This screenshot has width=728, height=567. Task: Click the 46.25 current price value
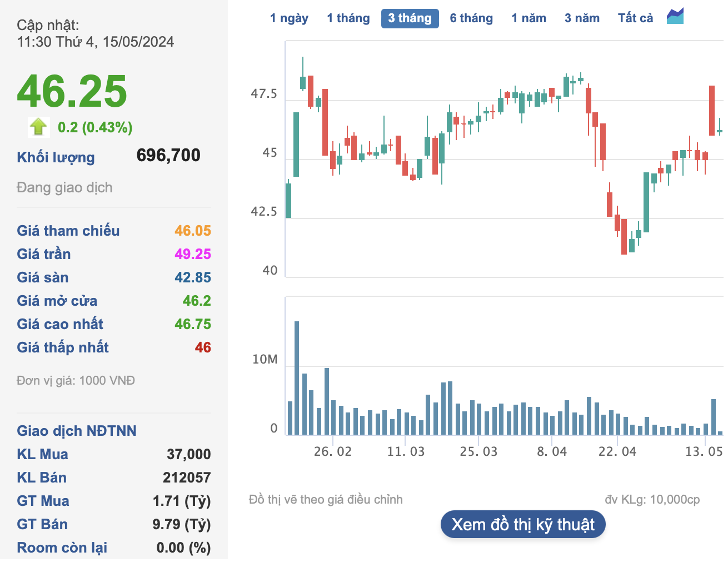[72, 91]
